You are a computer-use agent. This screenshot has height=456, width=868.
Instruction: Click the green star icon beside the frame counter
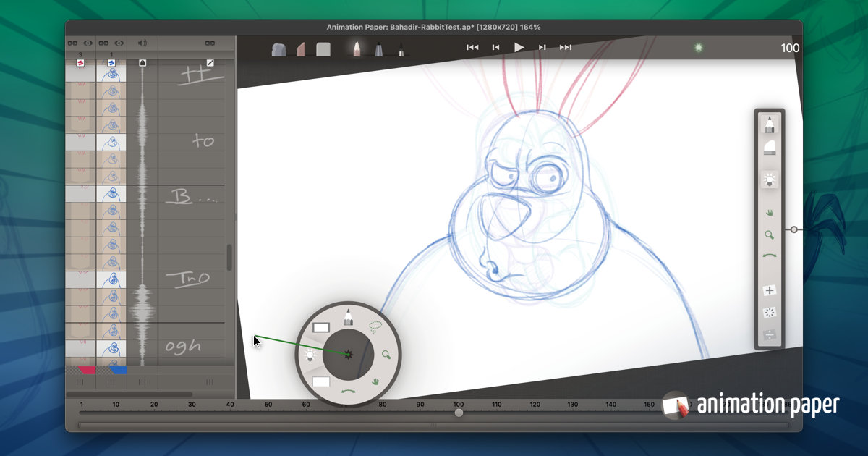click(697, 47)
